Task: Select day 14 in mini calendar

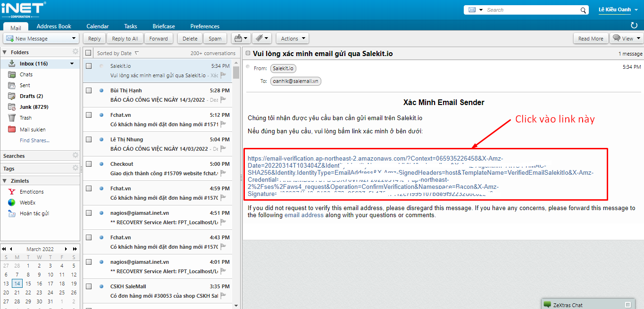Action: click(x=17, y=284)
